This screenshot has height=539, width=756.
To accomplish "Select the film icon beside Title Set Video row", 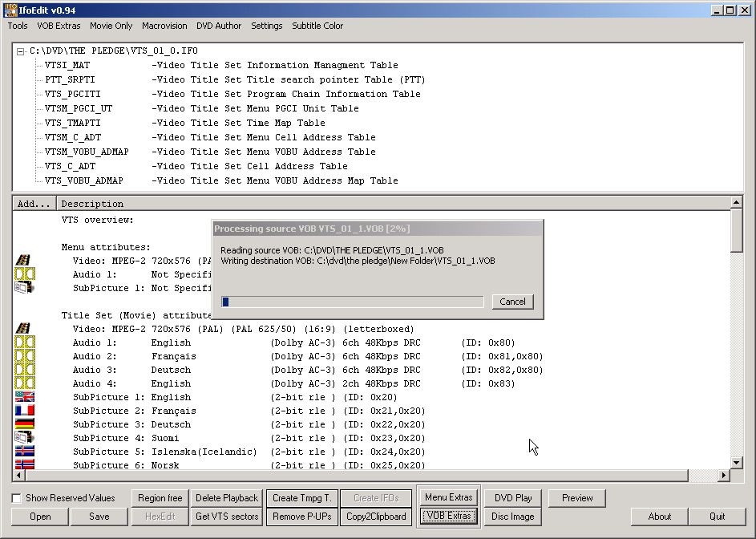I will [23, 328].
